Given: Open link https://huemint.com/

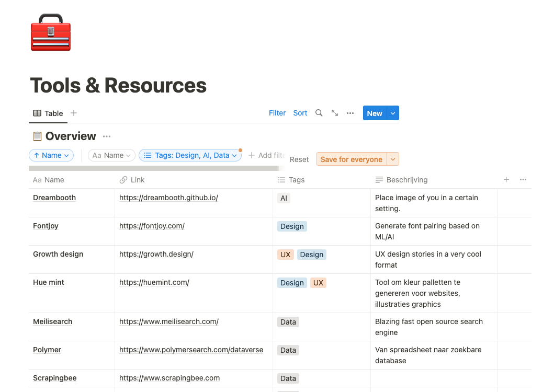Looking at the screenshot, I should click(x=154, y=283).
